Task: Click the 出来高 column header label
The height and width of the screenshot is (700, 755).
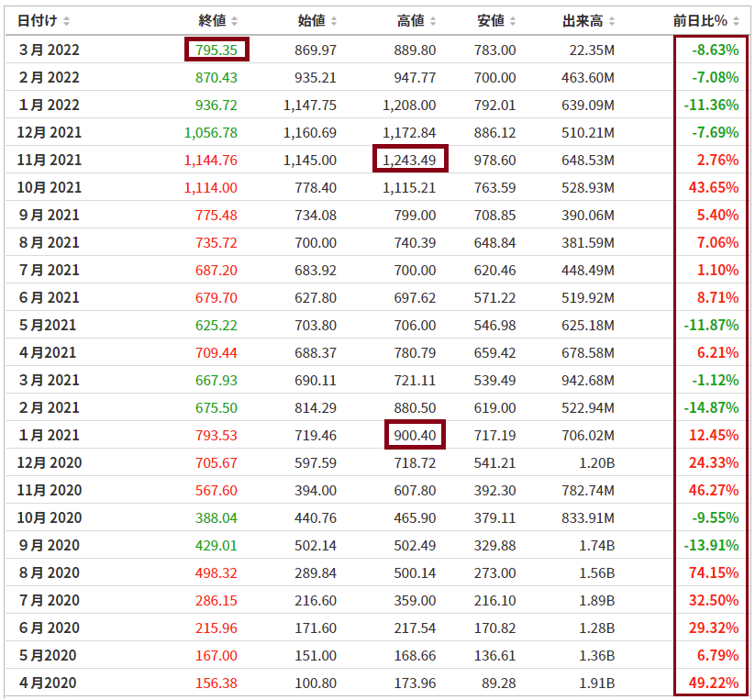Action: click(x=583, y=21)
